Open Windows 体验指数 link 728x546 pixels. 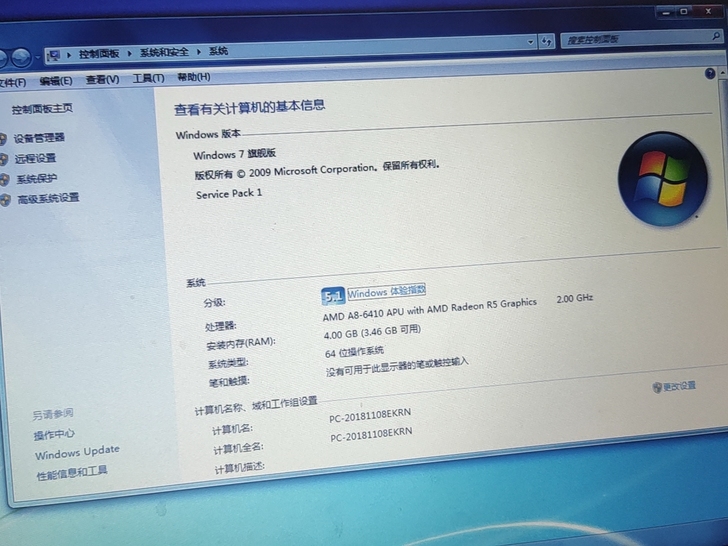click(386, 292)
